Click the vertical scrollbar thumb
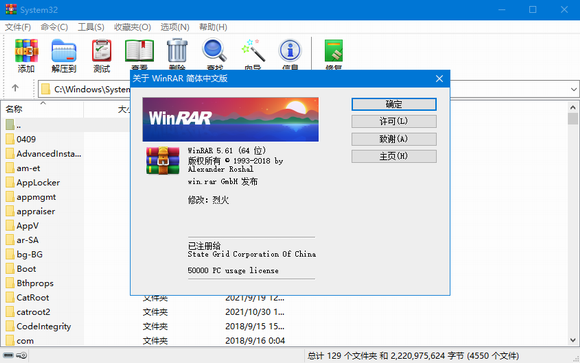The image size is (580, 363). 573,118
